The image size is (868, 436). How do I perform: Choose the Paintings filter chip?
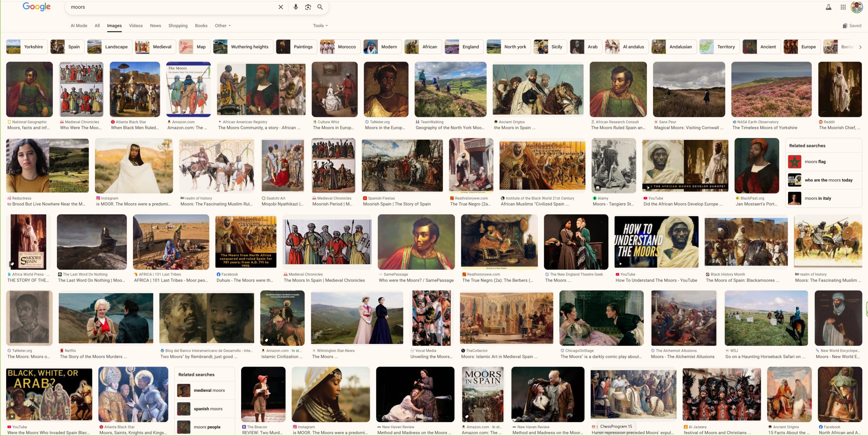(296, 47)
